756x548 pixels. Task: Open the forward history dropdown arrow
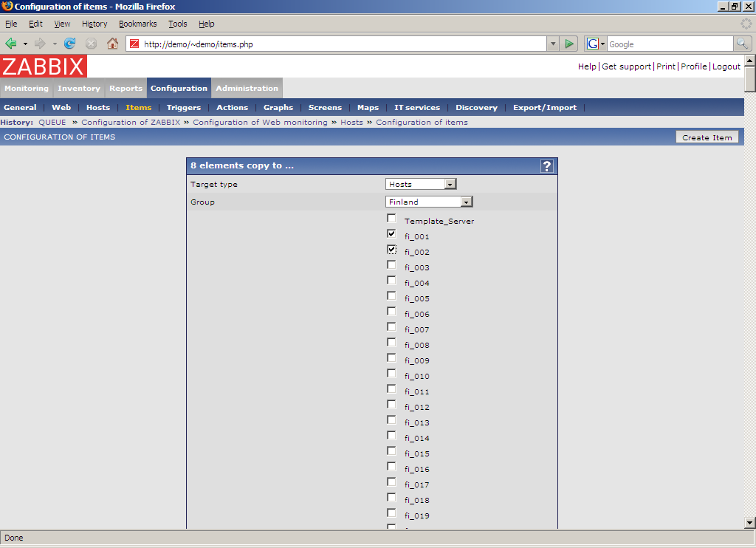[55, 44]
